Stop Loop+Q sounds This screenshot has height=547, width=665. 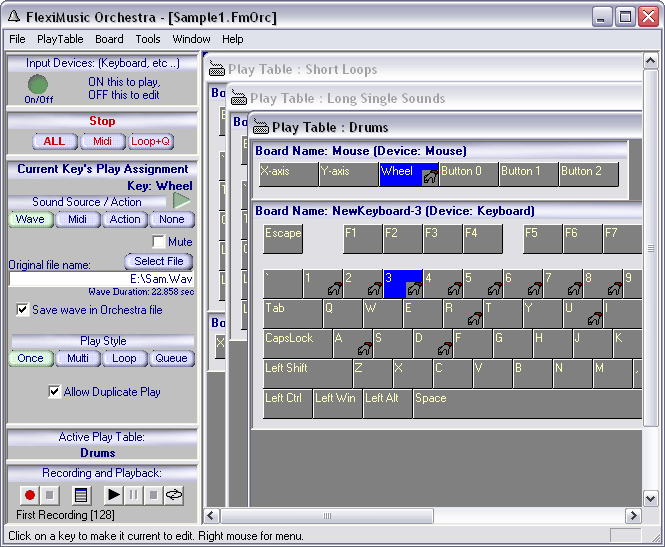151,141
